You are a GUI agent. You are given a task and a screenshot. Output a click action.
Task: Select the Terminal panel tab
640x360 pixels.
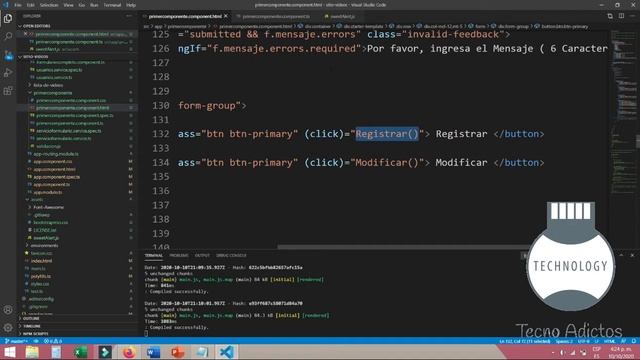click(x=153, y=256)
